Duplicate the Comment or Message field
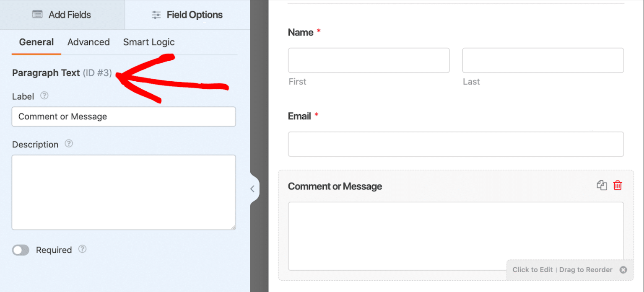The image size is (644, 292). pyautogui.click(x=602, y=185)
